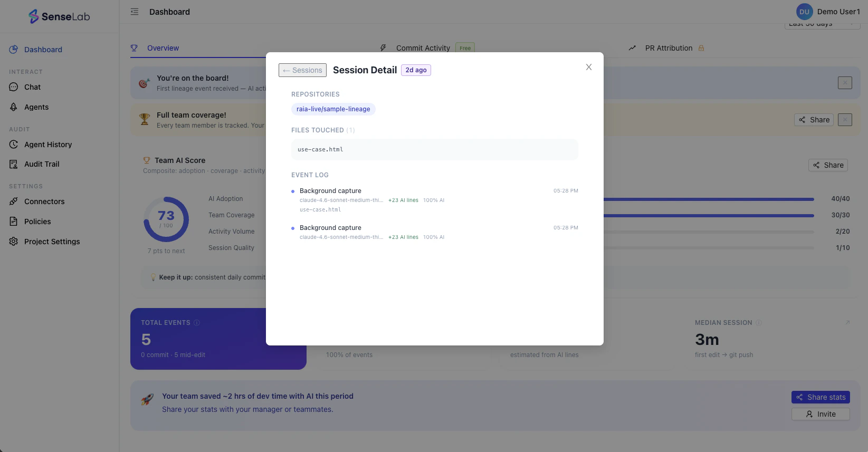Click the SenseLab logo

click(x=59, y=16)
